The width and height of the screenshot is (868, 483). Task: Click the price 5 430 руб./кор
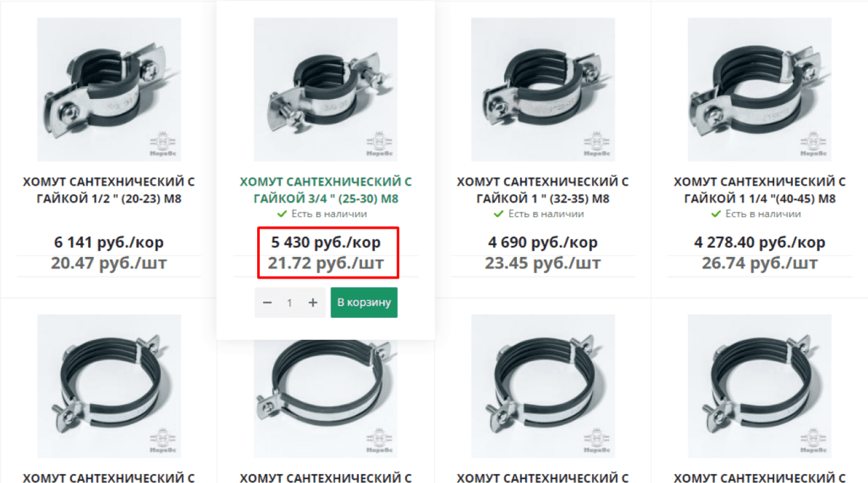tap(326, 243)
